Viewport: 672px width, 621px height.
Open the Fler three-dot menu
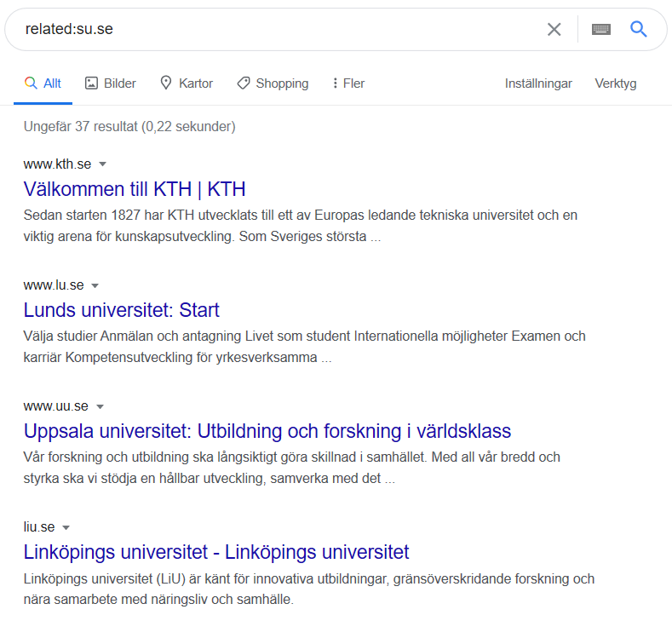click(335, 83)
